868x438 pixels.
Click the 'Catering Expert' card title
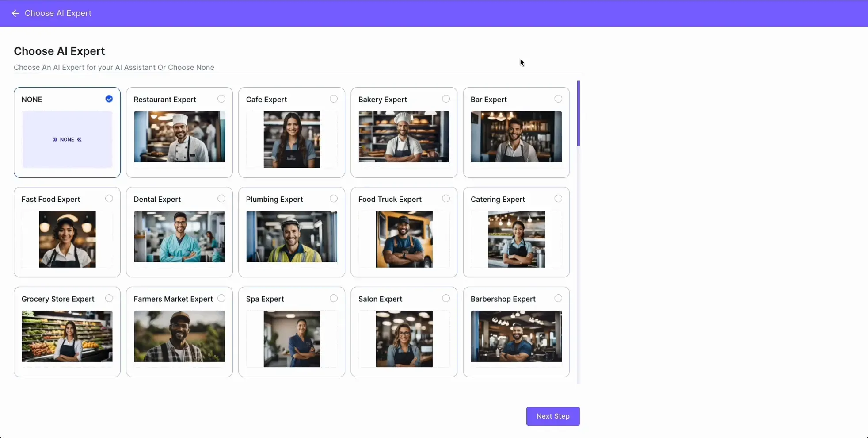498,199
